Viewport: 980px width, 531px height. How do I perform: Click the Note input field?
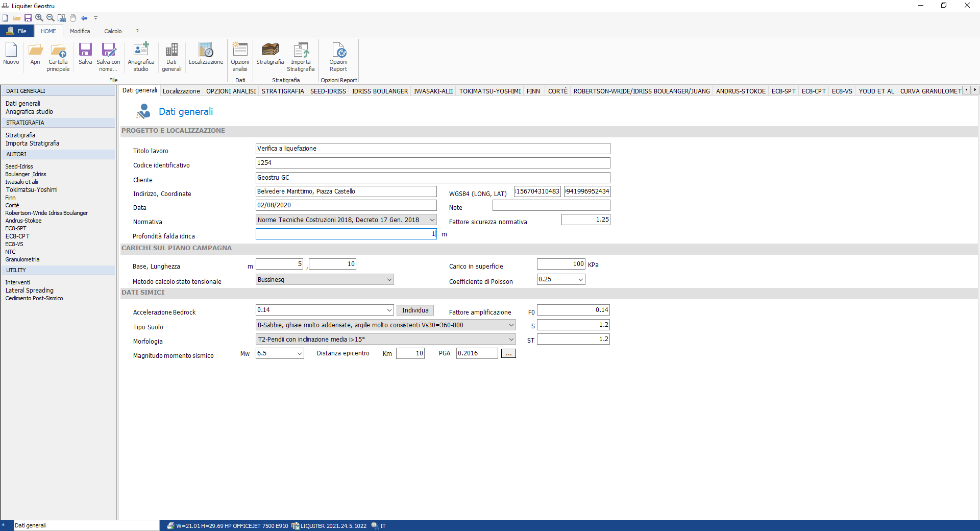551,205
